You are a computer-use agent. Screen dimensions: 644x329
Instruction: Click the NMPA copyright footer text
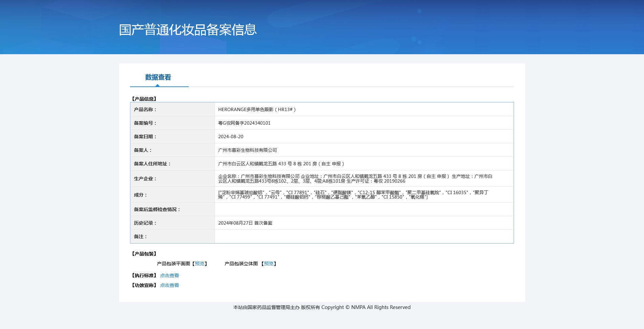(322, 307)
